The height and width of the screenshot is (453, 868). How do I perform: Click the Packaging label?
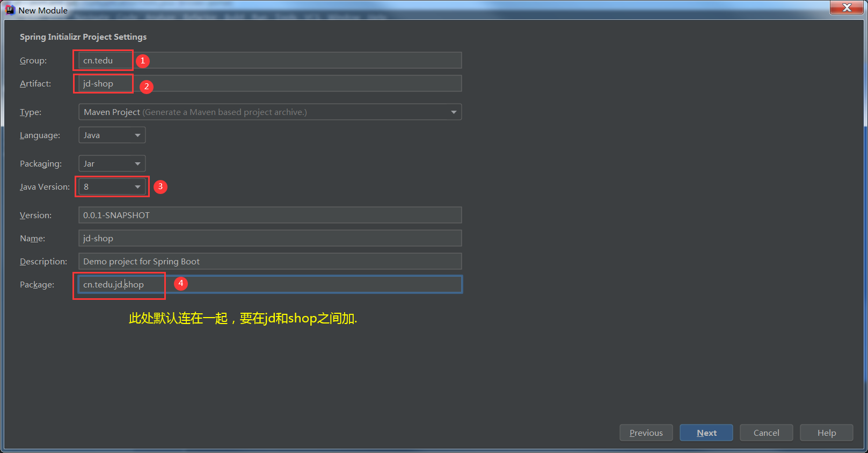41,163
